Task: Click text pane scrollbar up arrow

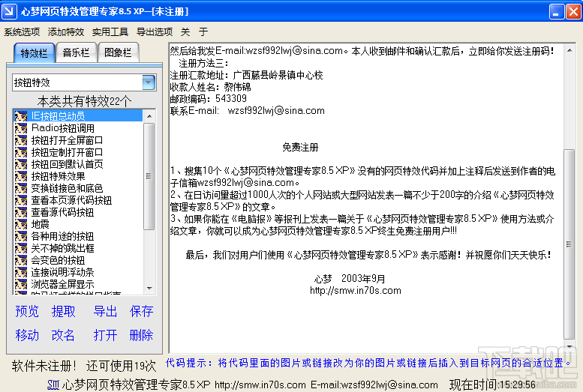Action: pyautogui.click(x=569, y=50)
